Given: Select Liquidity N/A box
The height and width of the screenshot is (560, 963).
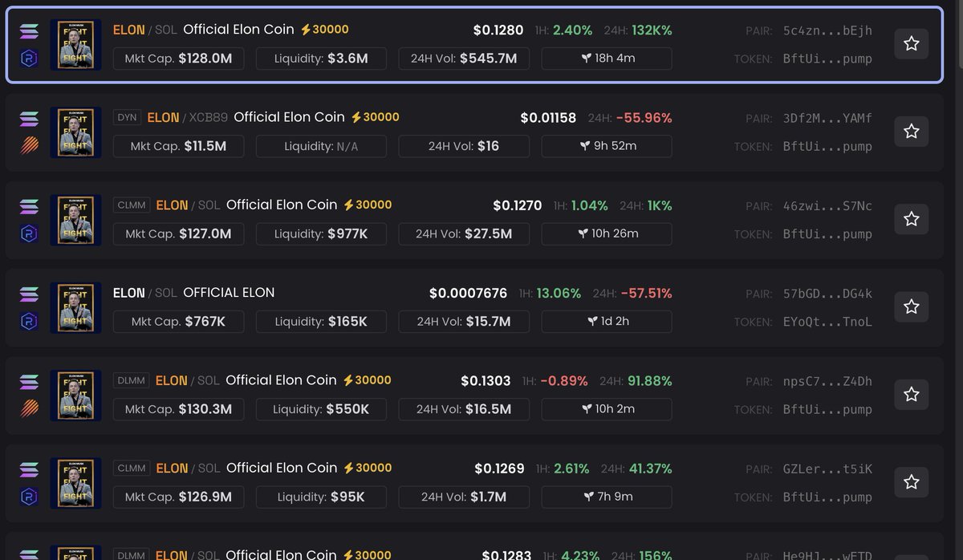Looking at the screenshot, I should point(321,146).
